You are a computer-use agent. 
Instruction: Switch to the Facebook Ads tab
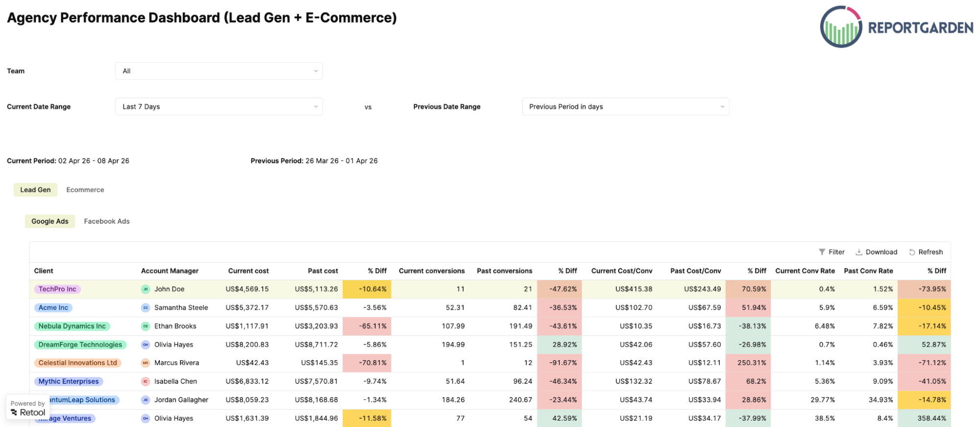[107, 221]
